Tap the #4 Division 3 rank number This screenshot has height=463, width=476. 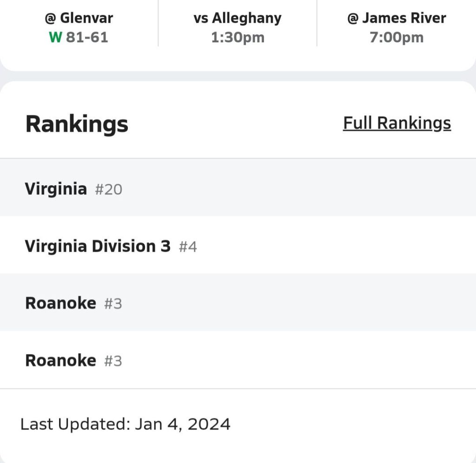(x=188, y=247)
